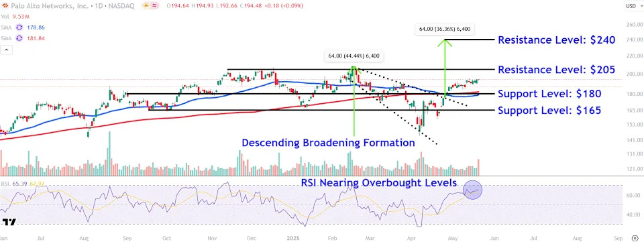Click the 240.00 price axis label
The height and width of the screenshot is (242, 644).
pyautogui.click(x=635, y=40)
